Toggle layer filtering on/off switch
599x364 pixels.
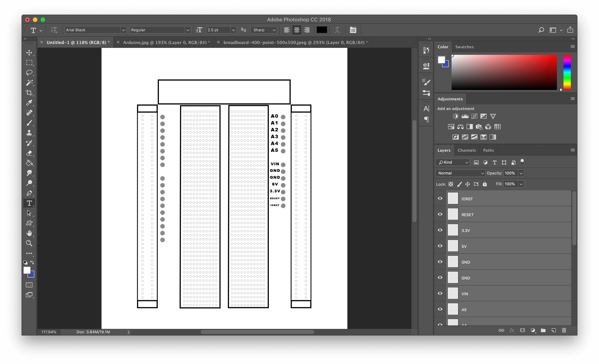(522, 162)
